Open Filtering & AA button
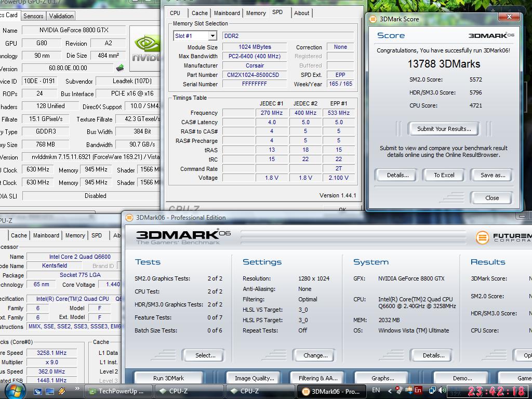Viewport: 532px width, 399px height. point(318,378)
